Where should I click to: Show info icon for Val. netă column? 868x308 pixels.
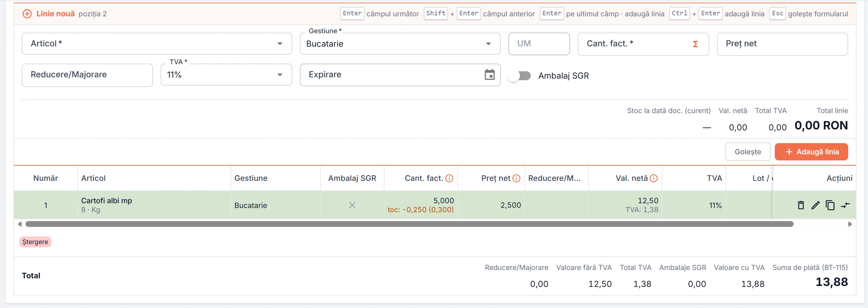[653, 178]
